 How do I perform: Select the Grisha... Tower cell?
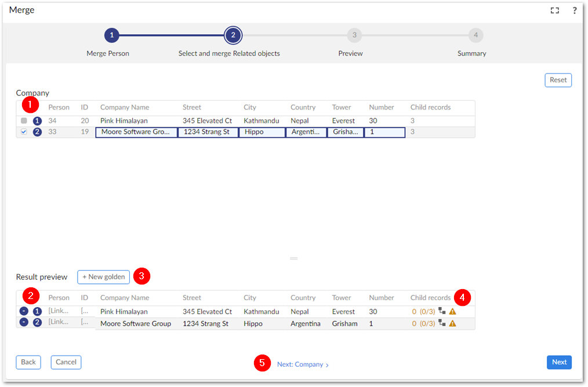pyautogui.click(x=346, y=132)
